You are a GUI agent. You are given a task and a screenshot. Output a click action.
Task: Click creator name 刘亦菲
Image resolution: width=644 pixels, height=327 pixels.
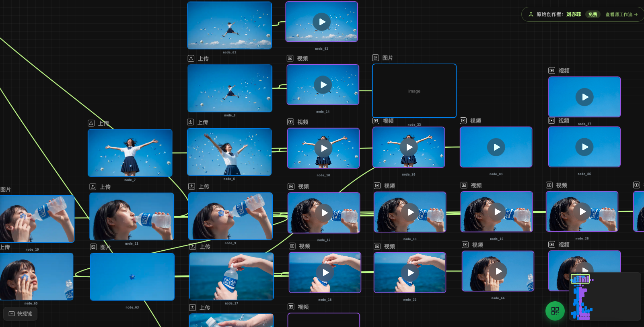[573, 14]
